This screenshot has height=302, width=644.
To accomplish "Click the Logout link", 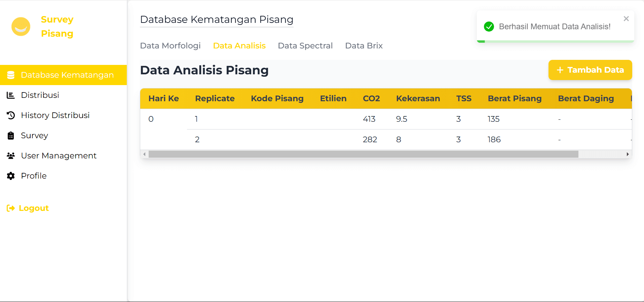I will click(x=33, y=208).
